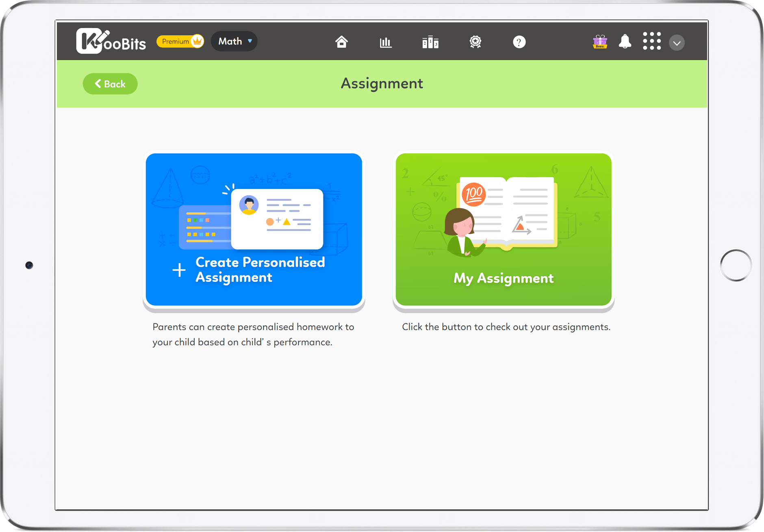Open the Create Personalised Assignment card
The width and height of the screenshot is (764, 532).
point(254,229)
